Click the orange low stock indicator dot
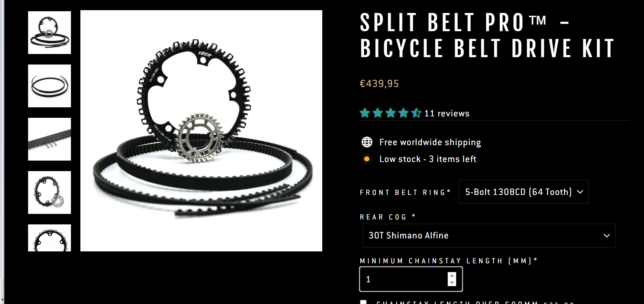This screenshot has width=644, height=304. pyautogui.click(x=367, y=159)
